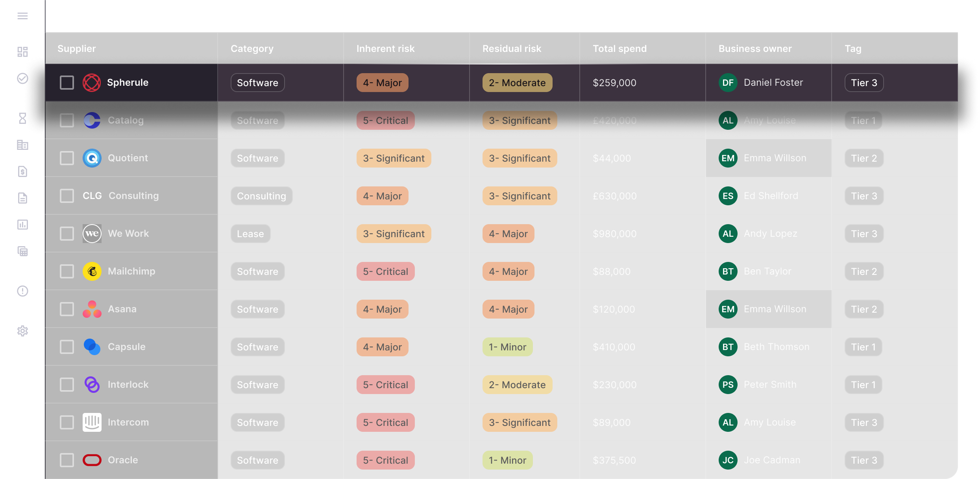Select the Catalog row checkbox

67,120
